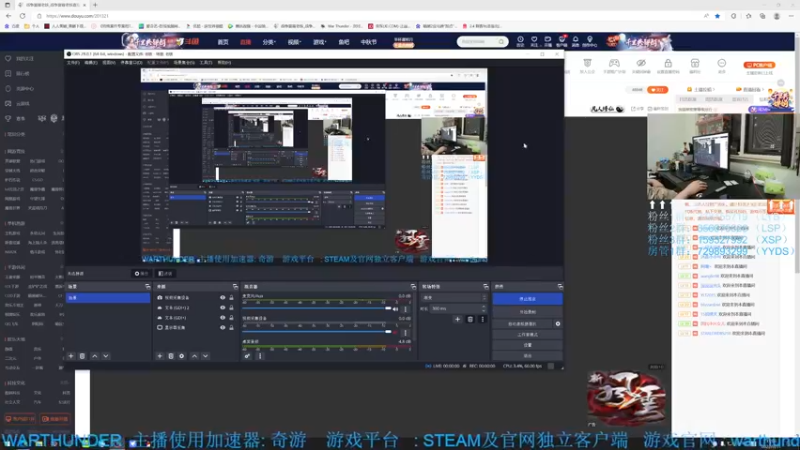Screen dimensions: 800x450
Task: Click the padlock icon in Douyu streamer toolbar
Action: click(x=668, y=63)
